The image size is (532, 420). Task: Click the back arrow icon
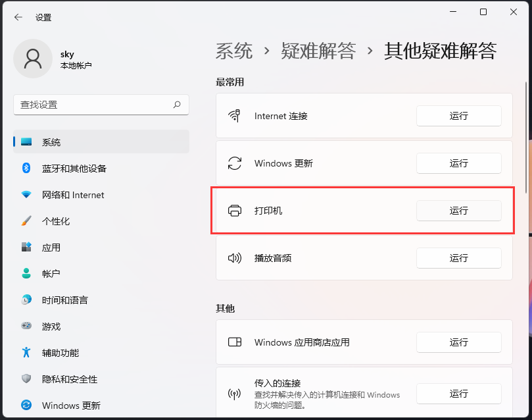pos(18,17)
